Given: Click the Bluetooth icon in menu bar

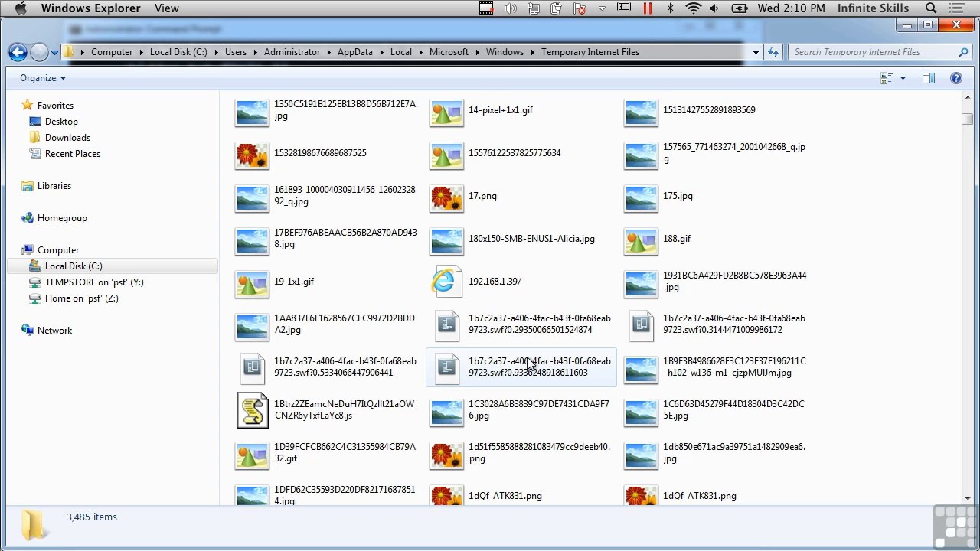Looking at the screenshot, I should [671, 8].
